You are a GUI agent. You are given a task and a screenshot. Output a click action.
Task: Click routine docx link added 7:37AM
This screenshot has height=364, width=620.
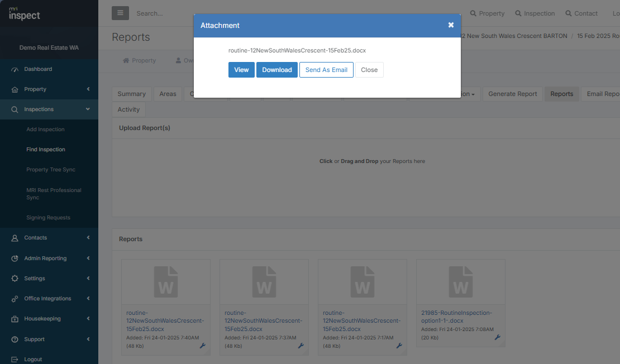pyautogui.click(x=263, y=320)
